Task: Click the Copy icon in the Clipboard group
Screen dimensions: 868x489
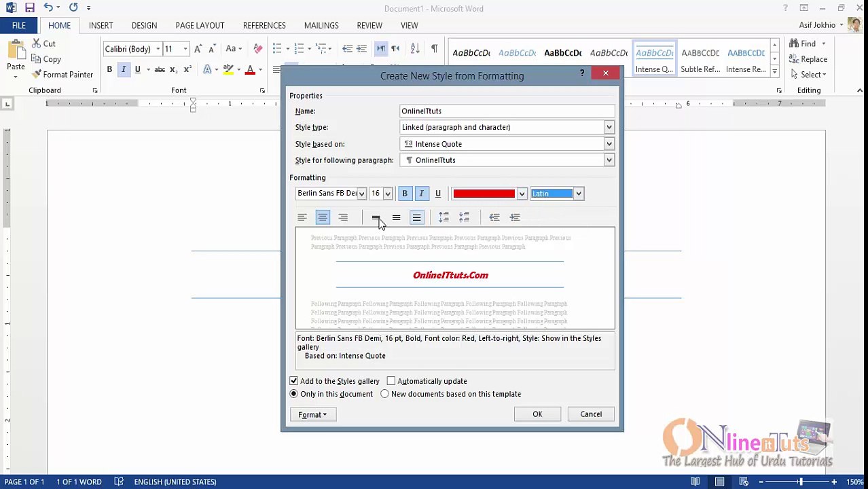Action: (x=37, y=59)
